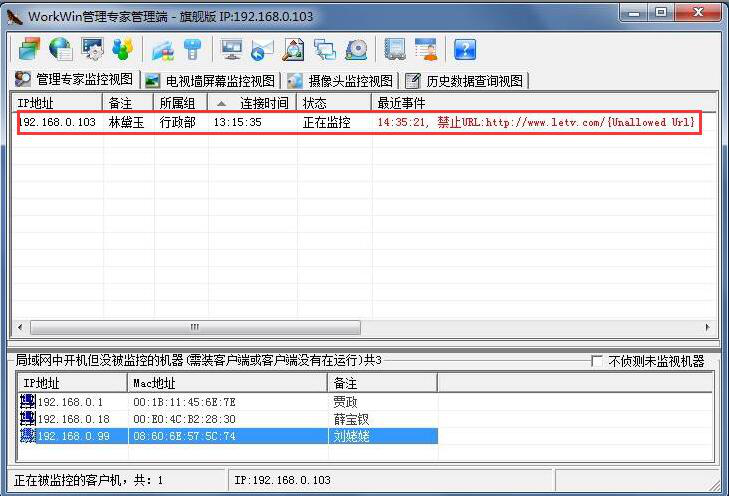
Task: Click the 所属组 column header
Action: point(180,103)
